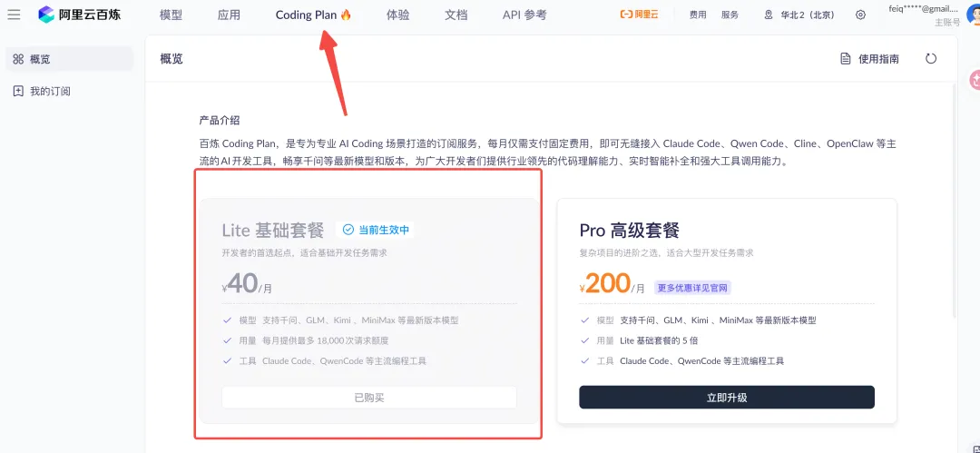Viewport: 980px width, 453px height.
Task: Click the Lite 基础套餐 title
Action: coord(273,231)
